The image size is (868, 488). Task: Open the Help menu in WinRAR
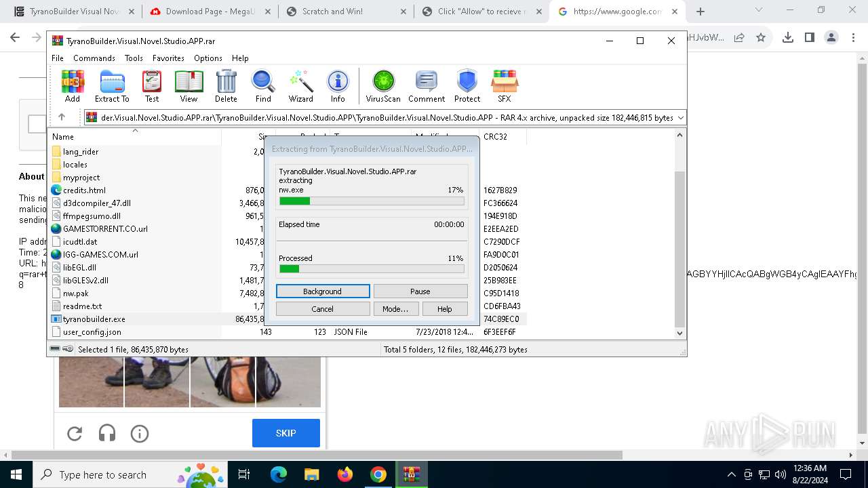click(x=240, y=58)
